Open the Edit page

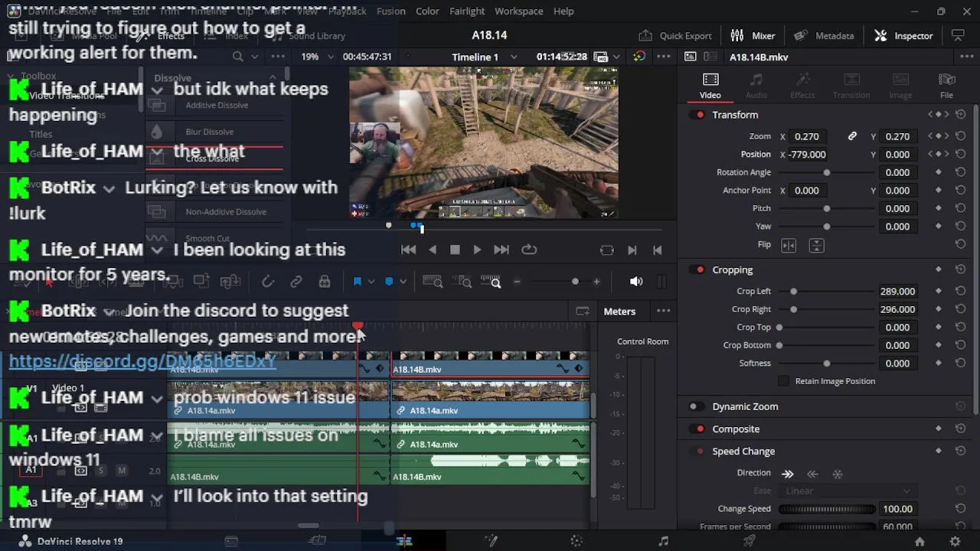(x=404, y=541)
